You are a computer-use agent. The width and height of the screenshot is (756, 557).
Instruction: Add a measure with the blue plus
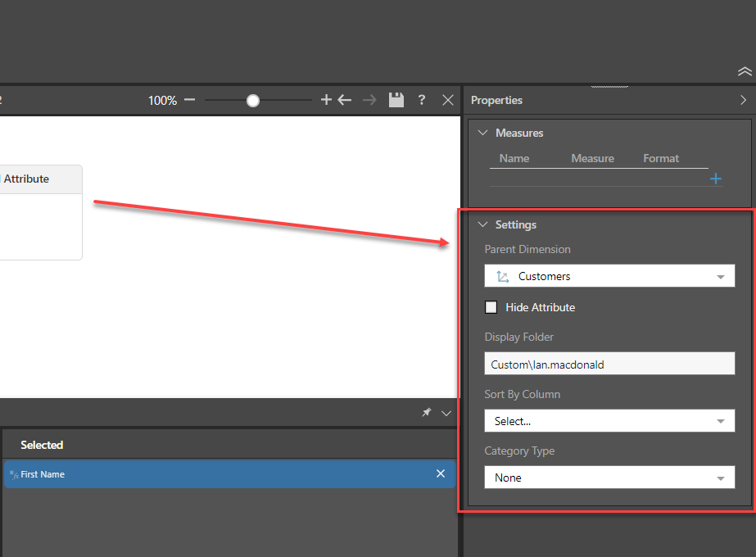pos(715,179)
